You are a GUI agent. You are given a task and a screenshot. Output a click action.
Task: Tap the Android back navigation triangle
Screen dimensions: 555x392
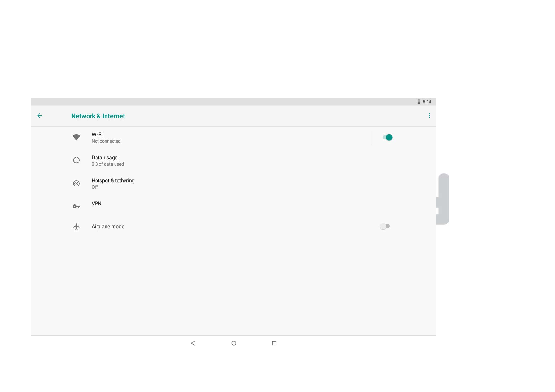click(193, 343)
